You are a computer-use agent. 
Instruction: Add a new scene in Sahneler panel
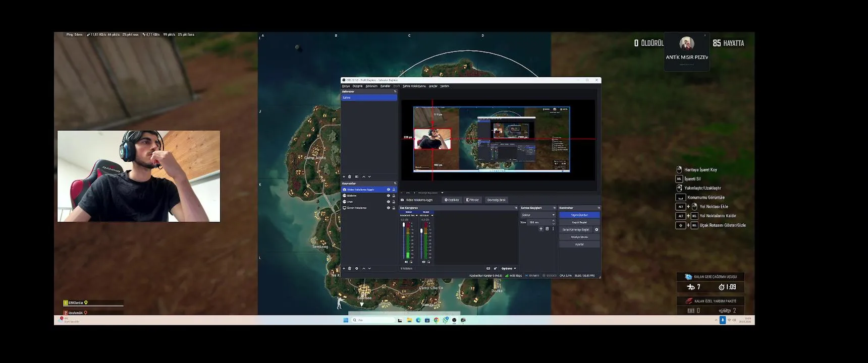click(344, 176)
